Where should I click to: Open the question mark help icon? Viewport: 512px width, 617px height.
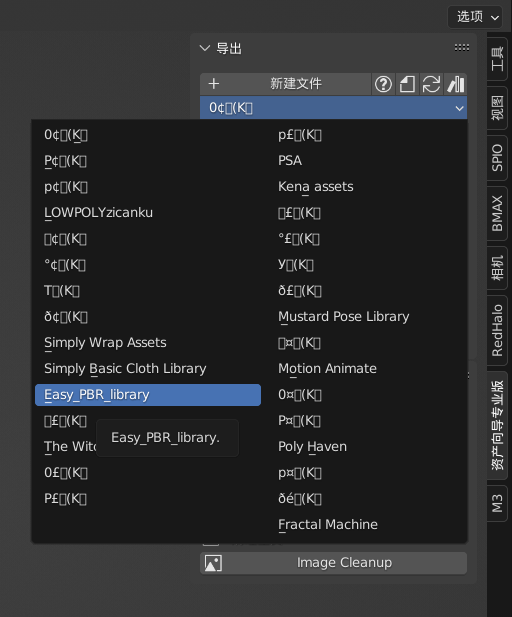tap(383, 84)
